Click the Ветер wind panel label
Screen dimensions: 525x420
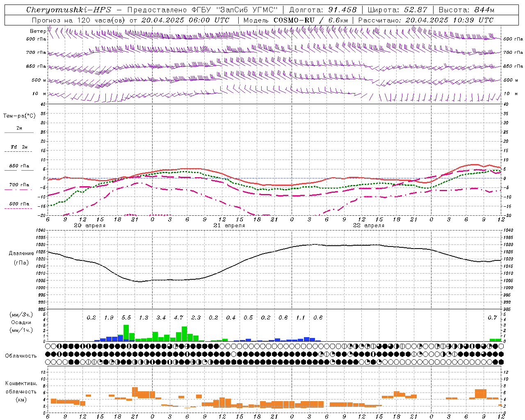(38, 31)
